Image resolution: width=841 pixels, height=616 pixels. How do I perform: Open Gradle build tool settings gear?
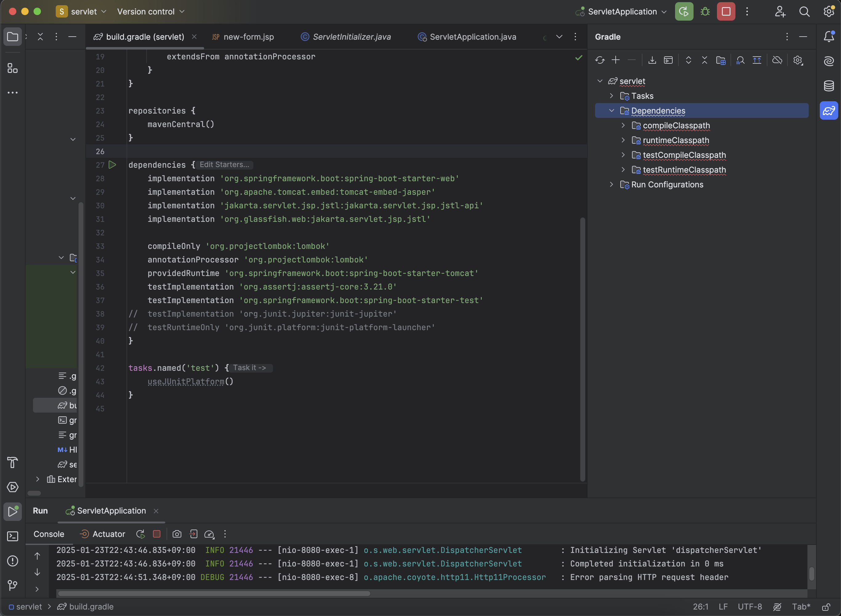[x=798, y=60]
